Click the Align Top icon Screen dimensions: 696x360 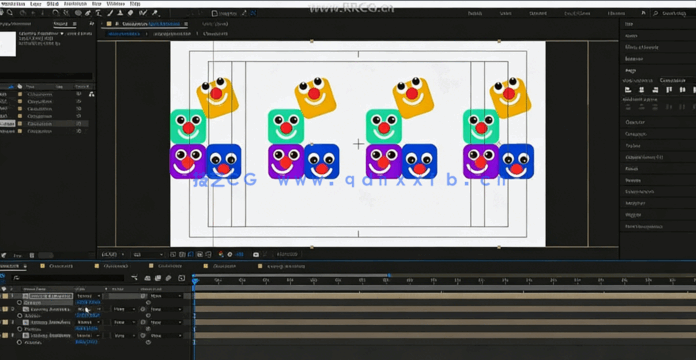pyautogui.click(x=669, y=90)
